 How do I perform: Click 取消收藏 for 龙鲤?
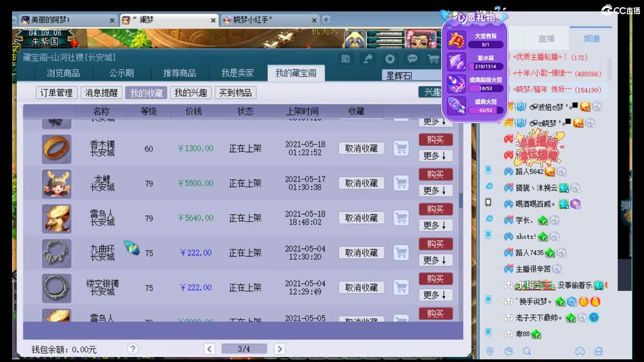[x=361, y=183]
